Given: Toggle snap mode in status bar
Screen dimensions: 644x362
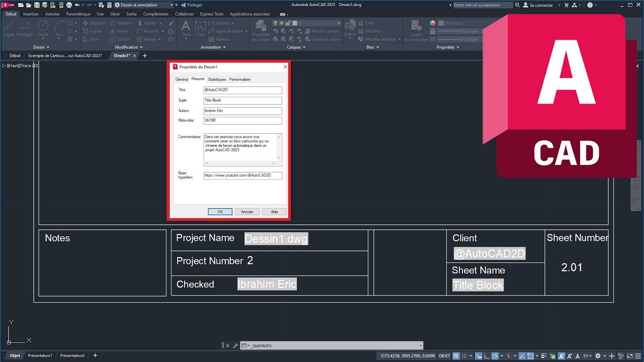Looking at the screenshot, I should tap(464, 356).
